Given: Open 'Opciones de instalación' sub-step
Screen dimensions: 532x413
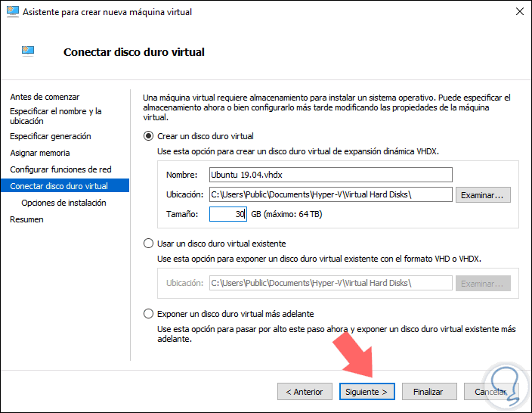Looking at the screenshot, I should (63, 203).
